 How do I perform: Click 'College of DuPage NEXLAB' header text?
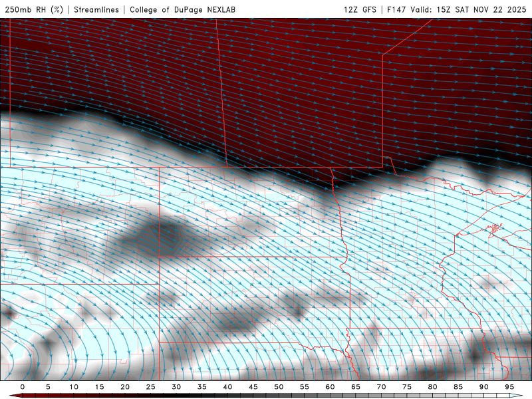182,9
